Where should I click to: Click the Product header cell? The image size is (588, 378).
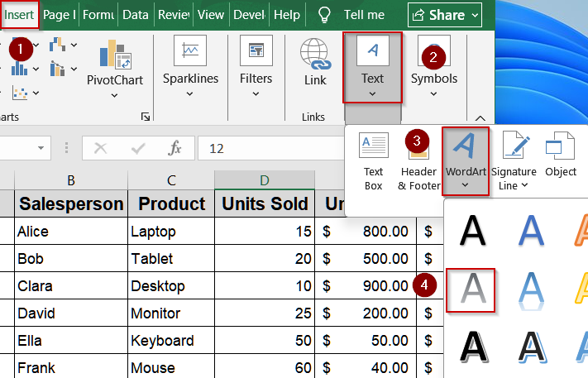171,203
